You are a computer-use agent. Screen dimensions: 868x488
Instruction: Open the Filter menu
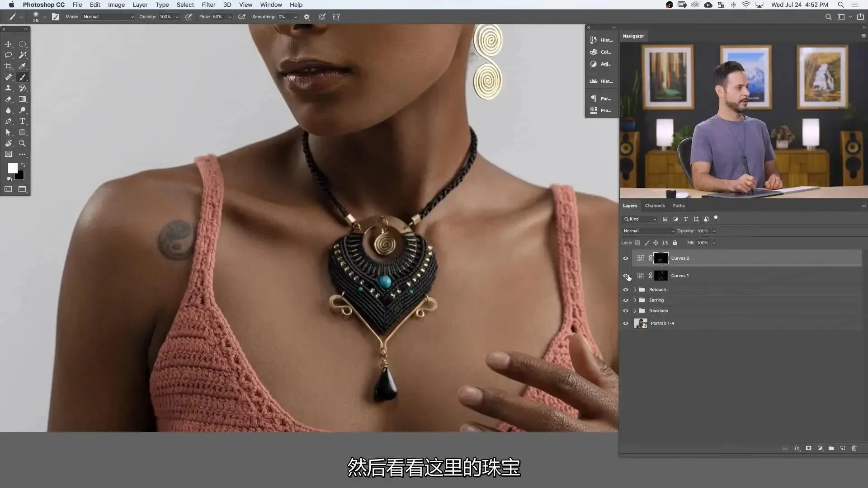pos(208,5)
